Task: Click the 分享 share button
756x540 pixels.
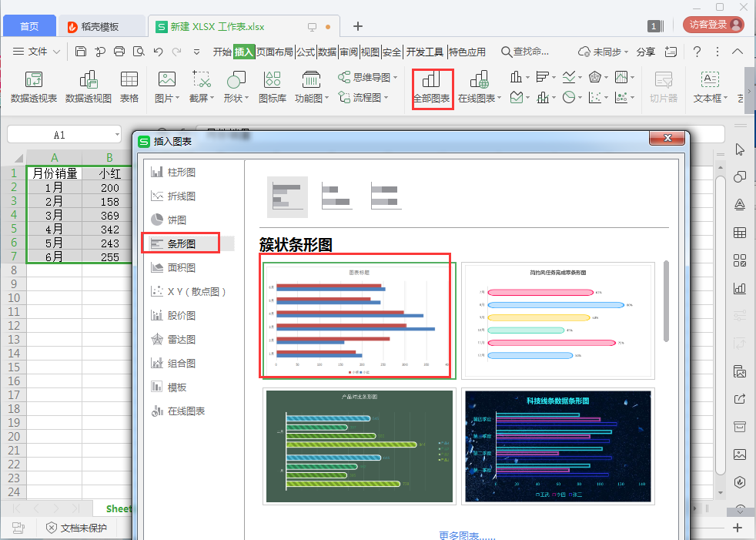Action: point(646,52)
